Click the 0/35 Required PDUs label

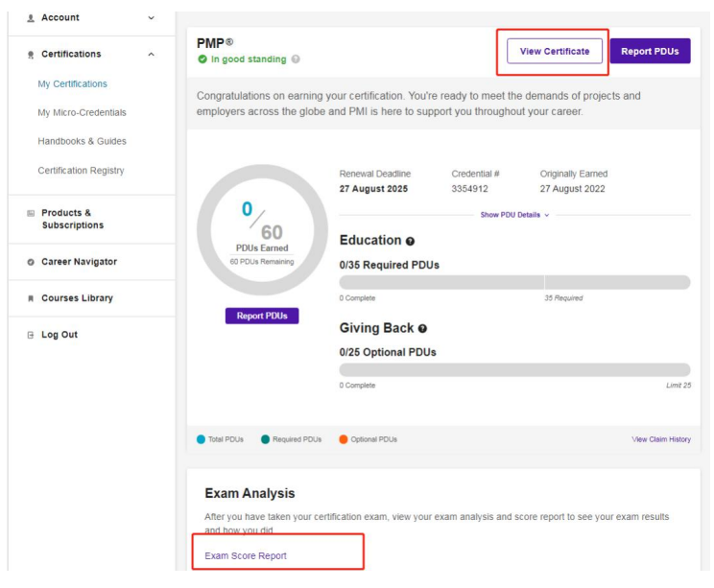tap(390, 265)
